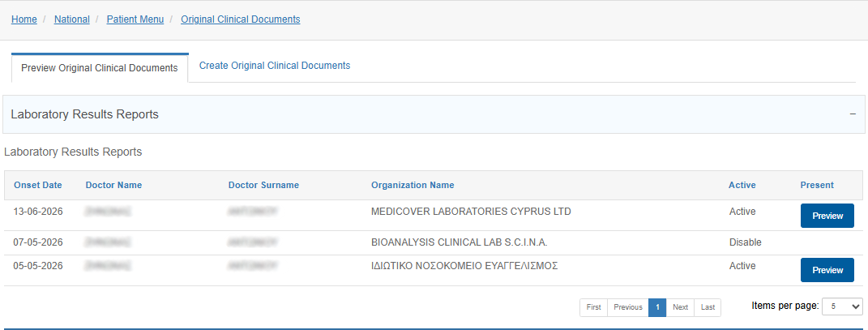
Task: Select page 1 in pagination
Action: (x=657, y=307)
